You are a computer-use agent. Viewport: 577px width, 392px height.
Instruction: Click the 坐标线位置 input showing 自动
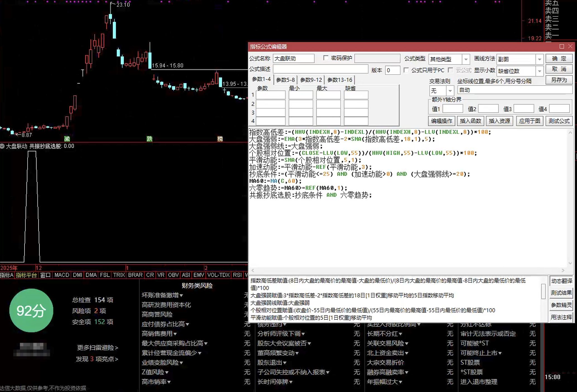[x=515, y=90]
